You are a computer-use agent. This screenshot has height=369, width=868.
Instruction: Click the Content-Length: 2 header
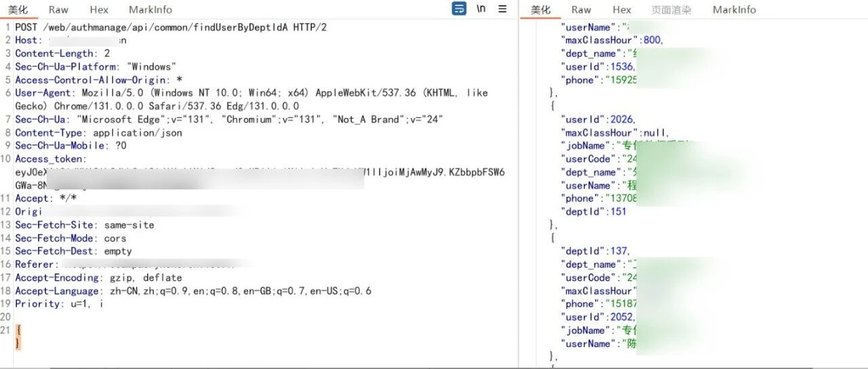click(62, 54)
